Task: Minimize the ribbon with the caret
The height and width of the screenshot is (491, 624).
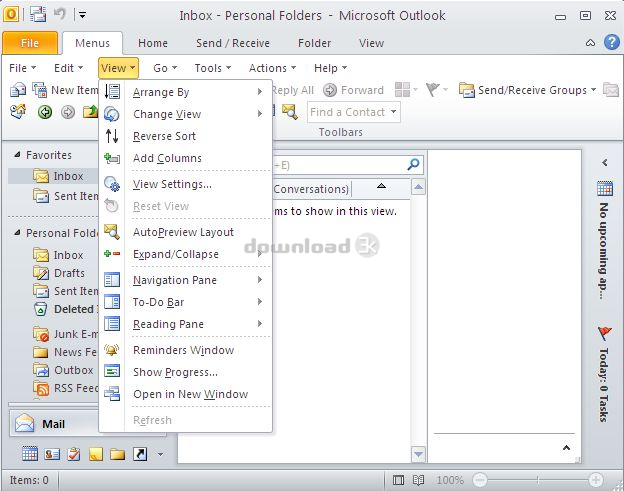Action: [591, 43]
